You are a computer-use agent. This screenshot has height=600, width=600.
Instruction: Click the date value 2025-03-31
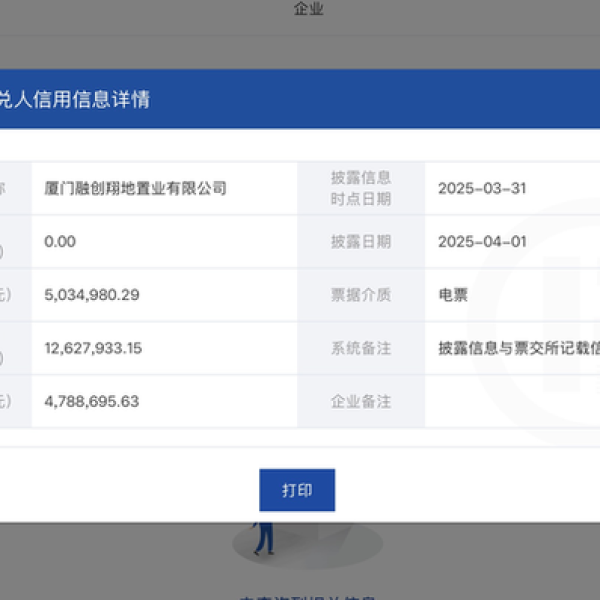(482, 188)
